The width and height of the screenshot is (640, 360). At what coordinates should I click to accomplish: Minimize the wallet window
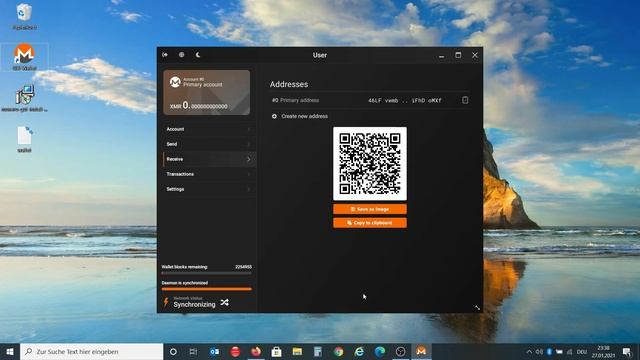442,56
